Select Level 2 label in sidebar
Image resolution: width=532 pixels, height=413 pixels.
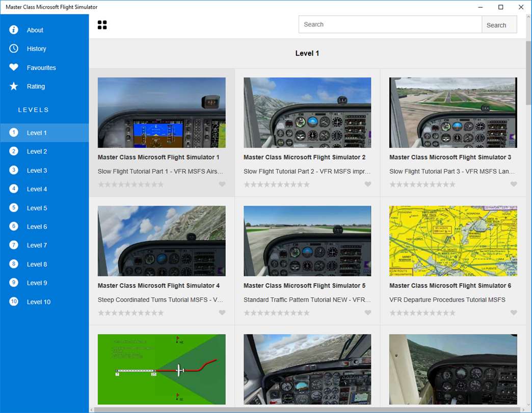pos(37,151)
